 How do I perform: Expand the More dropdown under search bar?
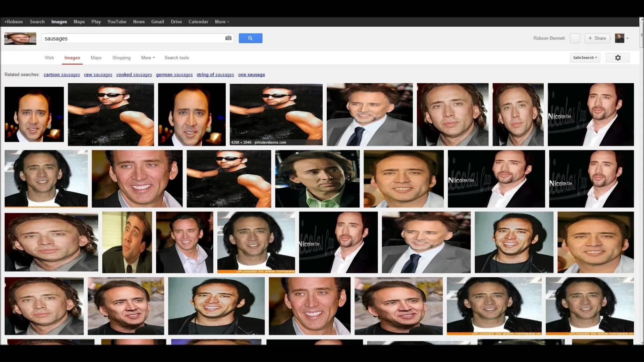pos(148,58)
